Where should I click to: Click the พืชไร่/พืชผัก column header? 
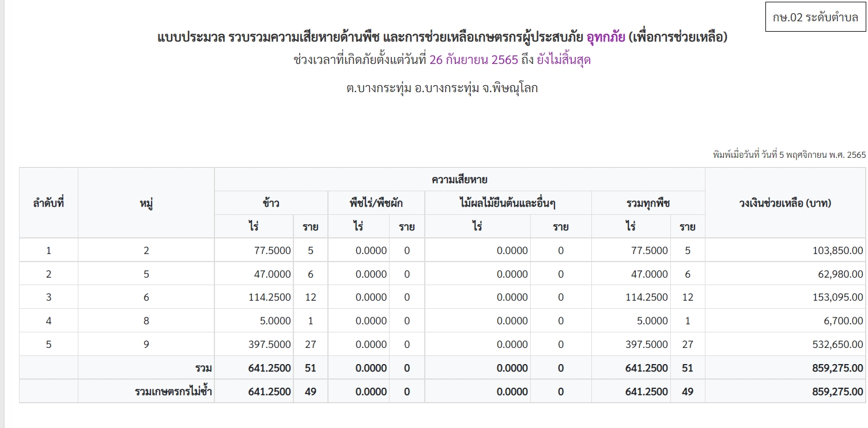pos(376,203)
